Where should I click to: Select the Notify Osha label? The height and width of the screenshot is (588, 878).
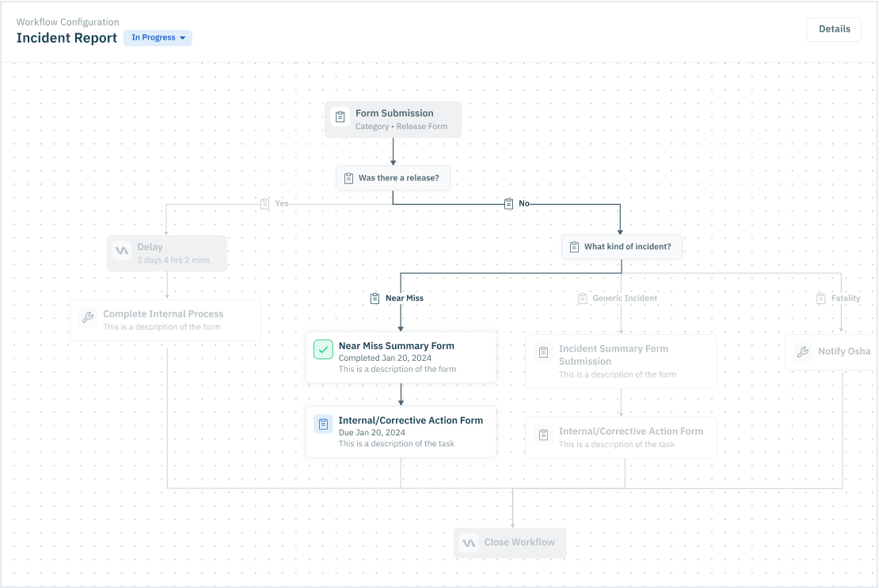click(844, 351)
